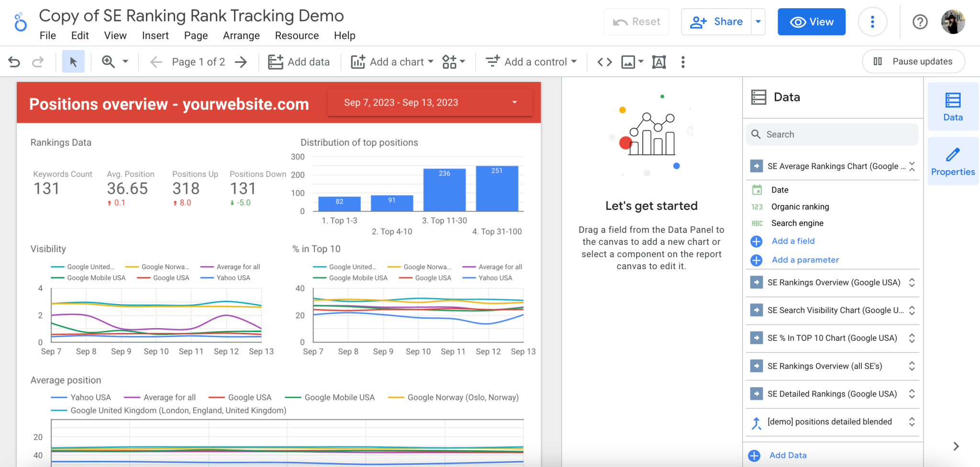
Task: Select the selection arrow tool
Action: (73, 61)
